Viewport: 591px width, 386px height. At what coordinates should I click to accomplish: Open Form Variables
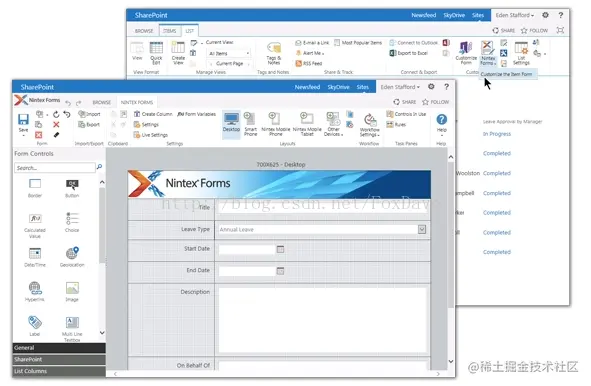point(196,114)
